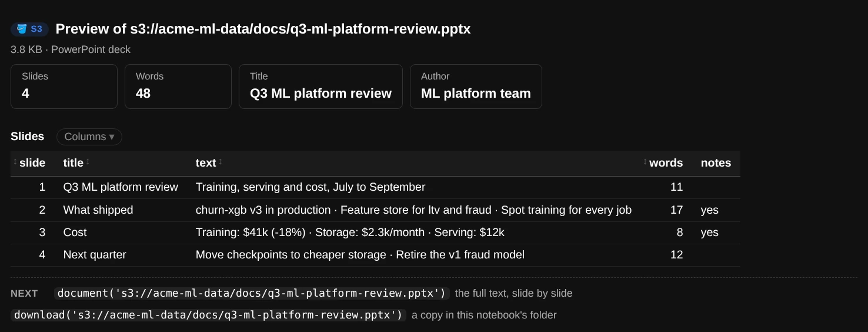Click the Words count card

coord(178,87)
